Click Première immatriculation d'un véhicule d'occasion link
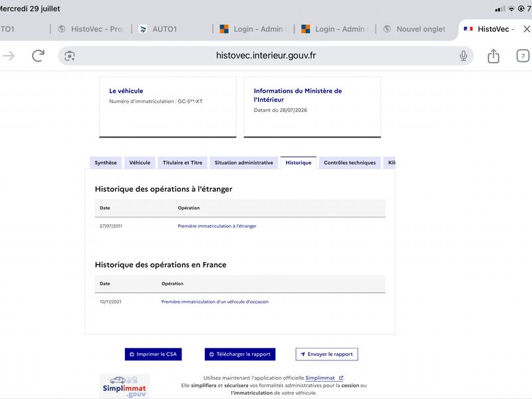The height and width of the screenshot is (399, 532). click(215, 302)
